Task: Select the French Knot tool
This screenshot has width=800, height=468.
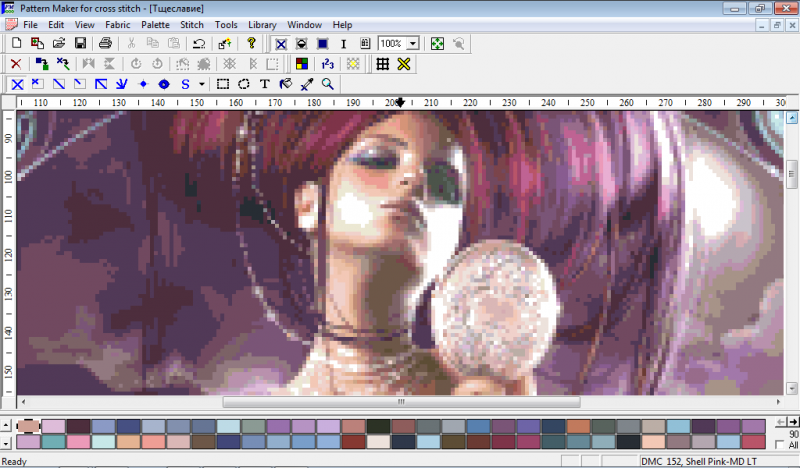Action: 143,84
